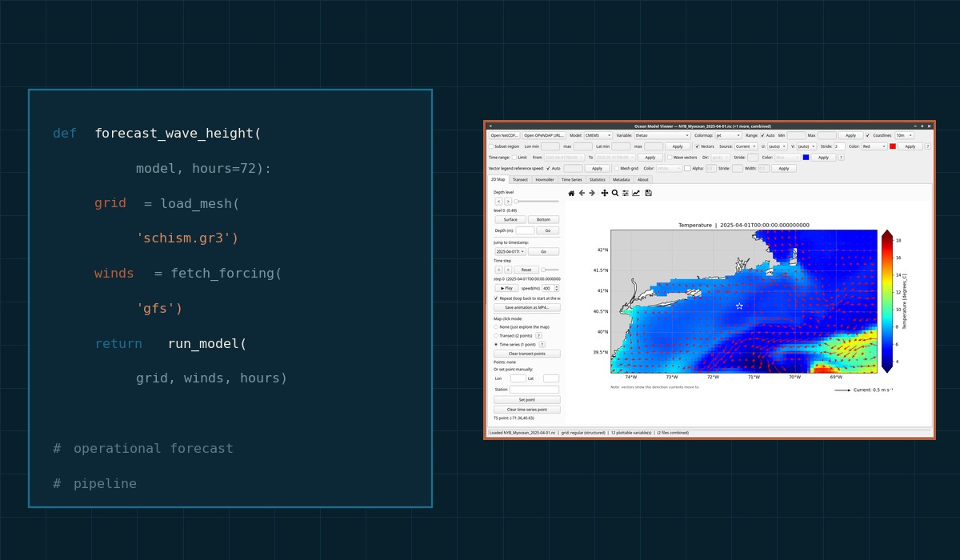Click the Depth level previous '<' button
Viewport: 960px width, 560px height.
(x=498, y=202)
